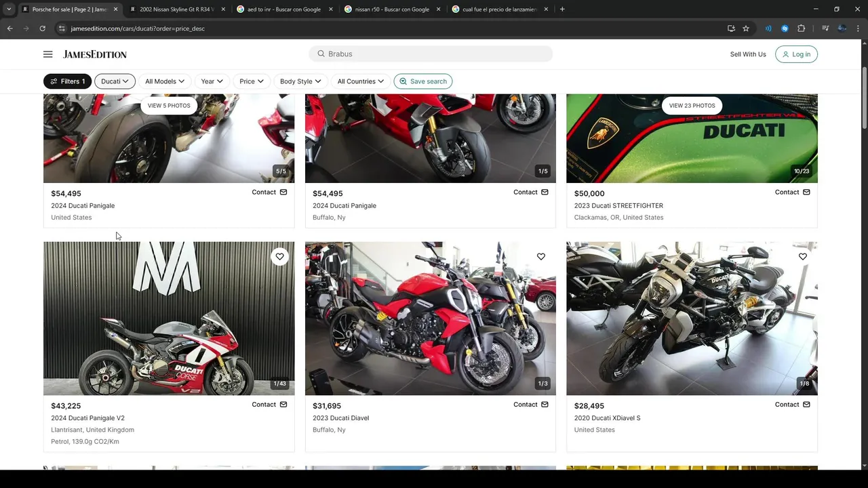The image size is (868, 488).
Task: Open a new browser tab
Action: (x=562, y=9)
